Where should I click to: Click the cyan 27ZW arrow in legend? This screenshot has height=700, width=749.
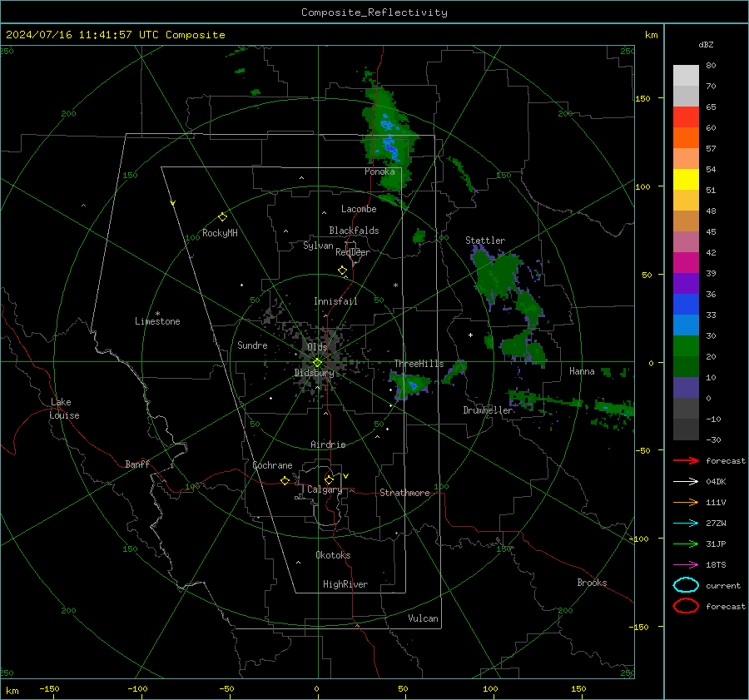click(x=686, y=524)
